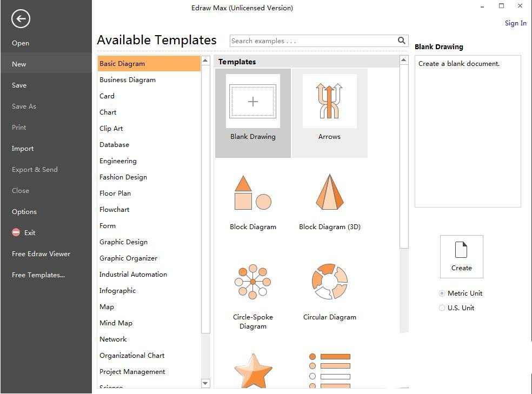Open the Floor Plan category
The height and width of the screenshot is (394, 532).
coord(115,193)
